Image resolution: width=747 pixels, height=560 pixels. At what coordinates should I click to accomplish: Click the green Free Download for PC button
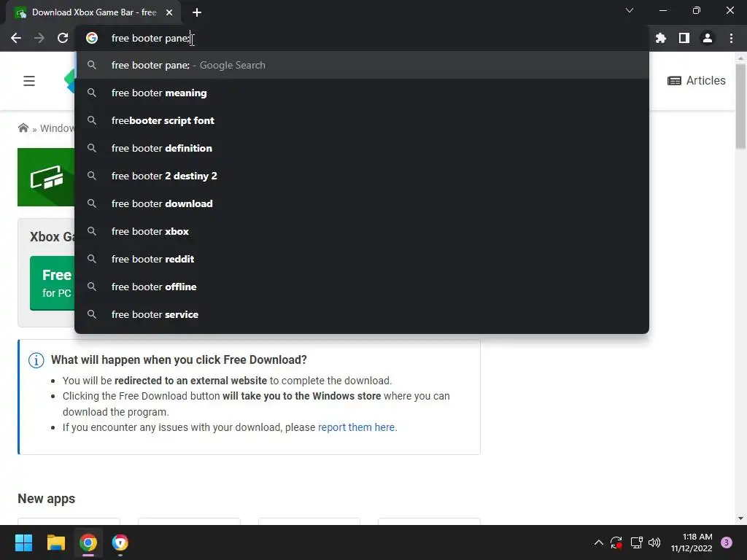(x=52, y=284)
